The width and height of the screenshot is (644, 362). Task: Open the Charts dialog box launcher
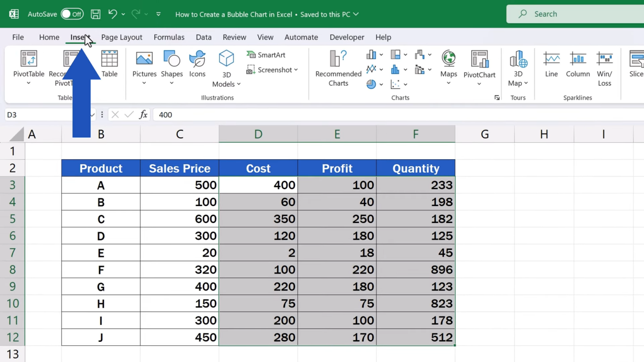coord(497,97)
